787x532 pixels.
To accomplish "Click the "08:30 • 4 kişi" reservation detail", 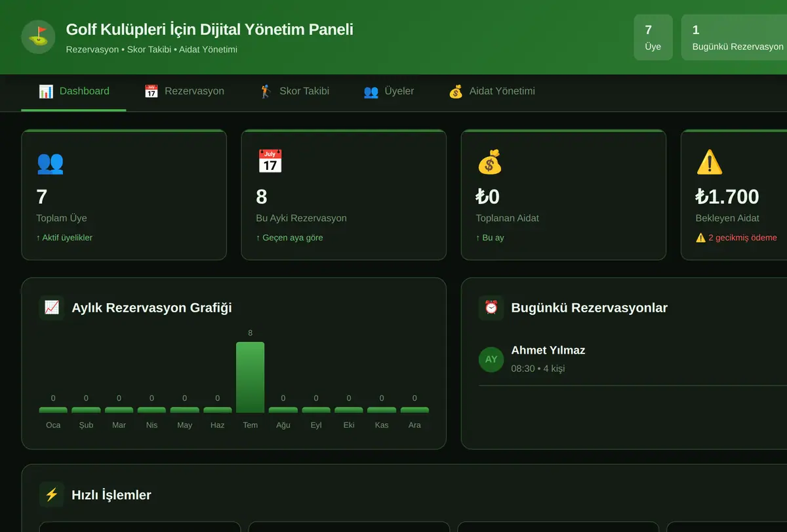I will [x=538, y=369].
